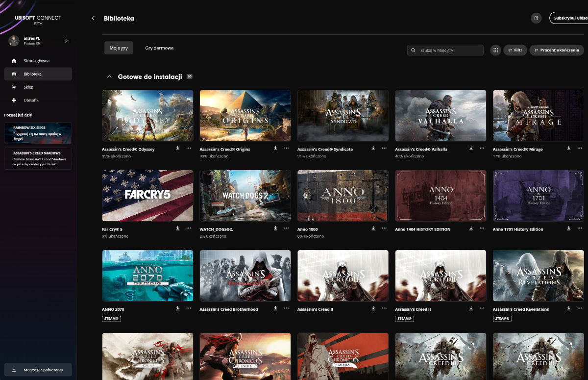Select the Moje gry tab
This screenshot has height=380, width=588.
click(119, 48)
